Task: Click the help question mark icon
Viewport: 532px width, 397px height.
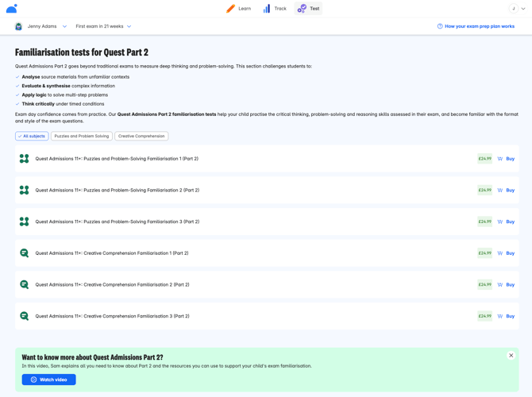Action: click(x=440, y=26)
